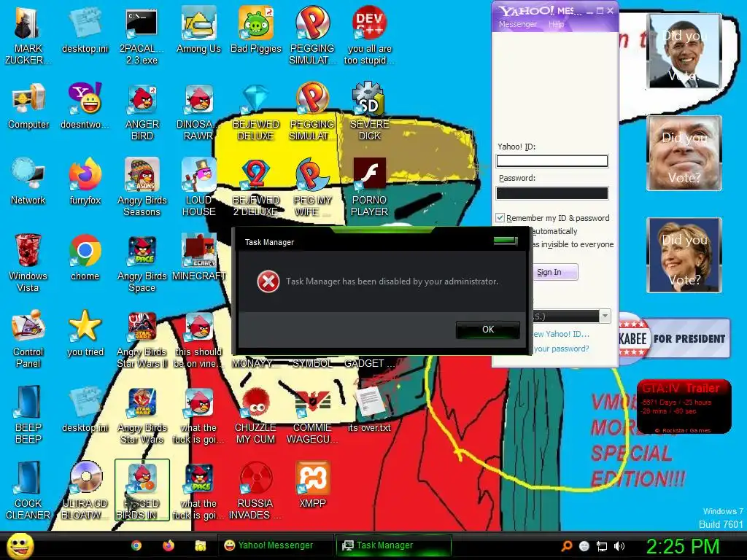Click the magnifier tray icon

tap(566, 546)
